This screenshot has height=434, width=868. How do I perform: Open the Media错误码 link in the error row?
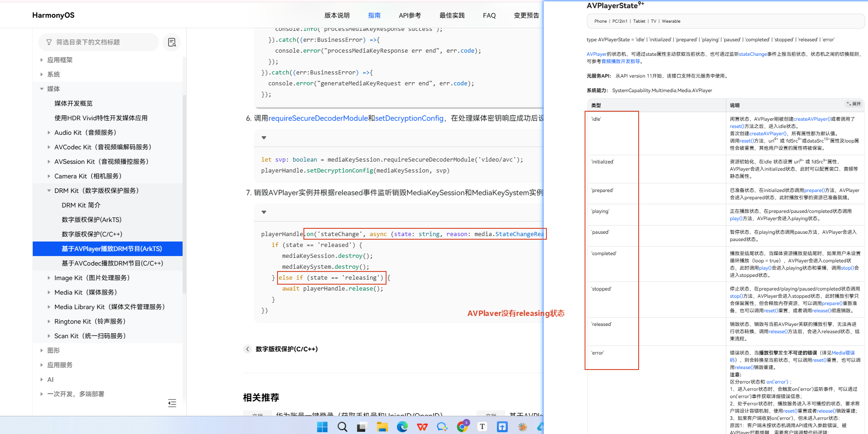point(843,353)
